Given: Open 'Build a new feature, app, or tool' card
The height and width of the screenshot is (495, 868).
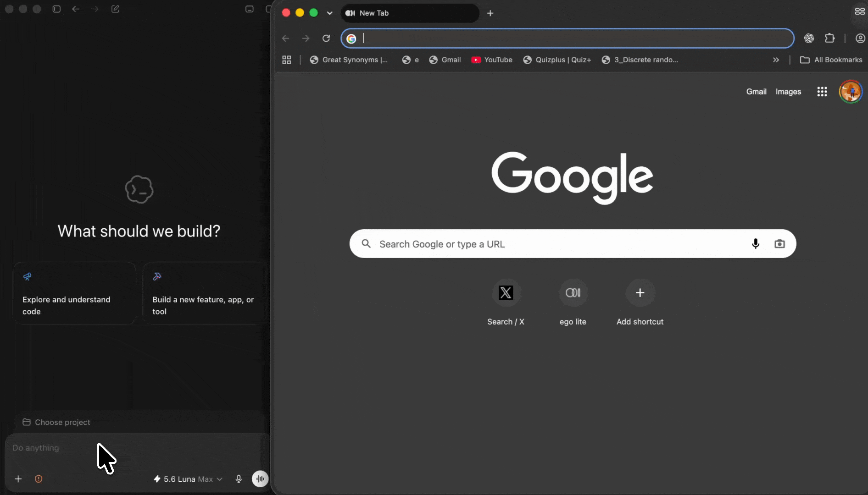Looking at the screenshot, I should pos(205,293).
